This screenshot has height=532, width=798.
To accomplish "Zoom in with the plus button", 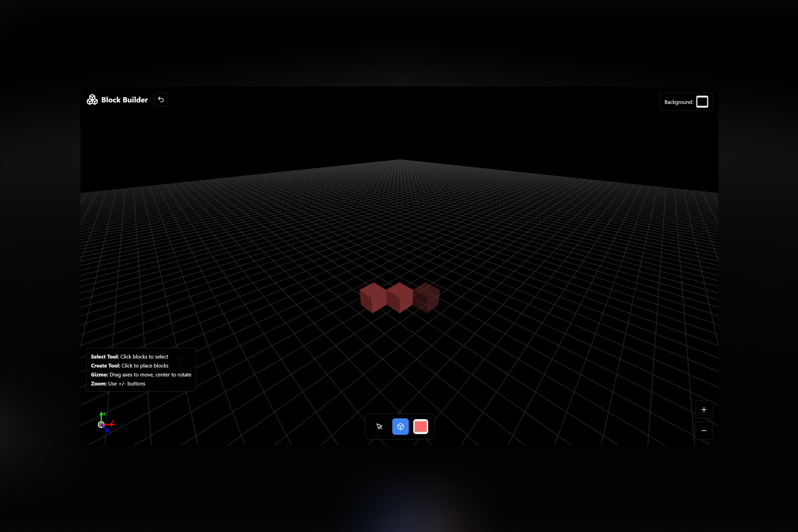I will tap(704, 410).
